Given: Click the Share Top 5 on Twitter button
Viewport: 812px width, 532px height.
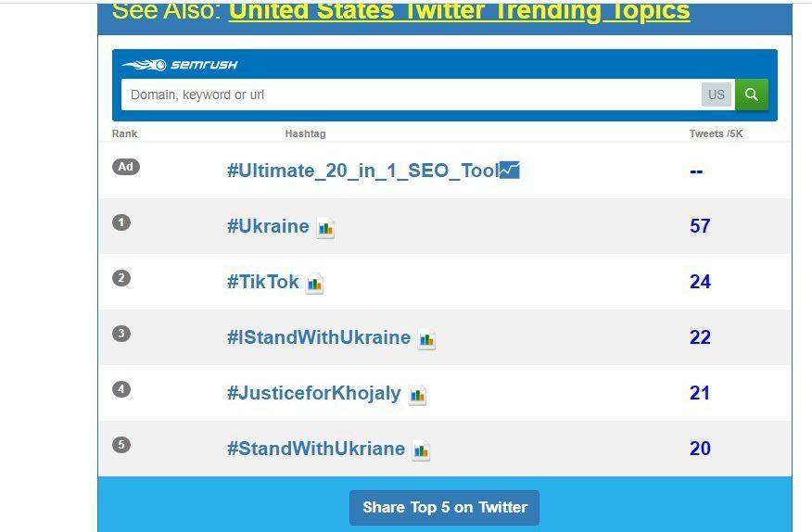Looking at the screenshot, I should point(444,508).
